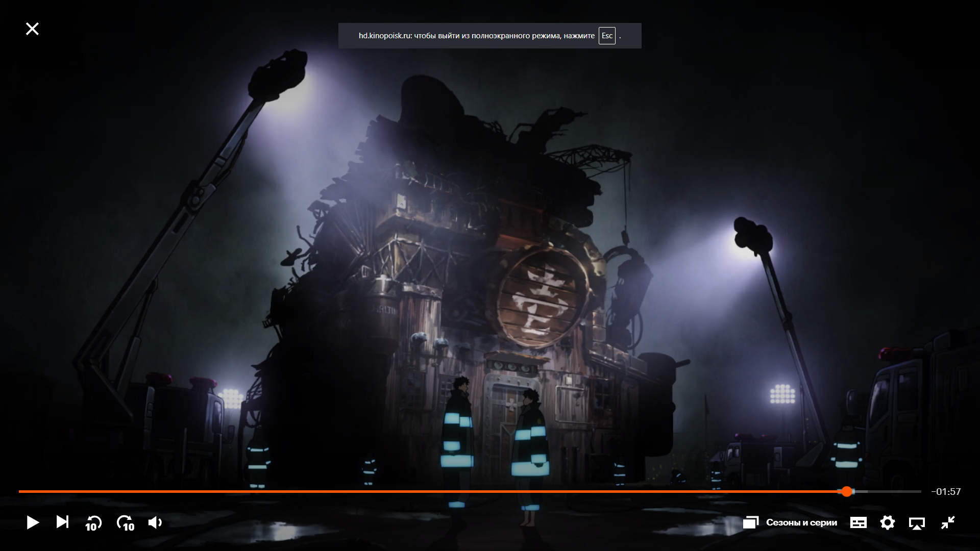The image size is (980, 551).
Task: Click the hd.kinopoisk.ru fullscreen notice
Action: pos(476,36)
